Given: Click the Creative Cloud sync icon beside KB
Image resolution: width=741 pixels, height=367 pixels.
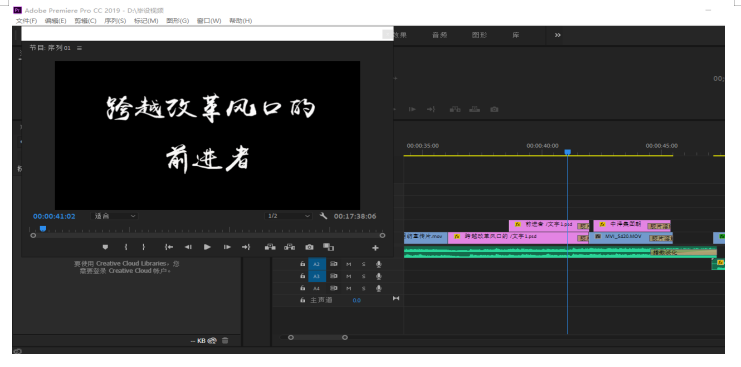Looking at the screenshot, I should coord(212,340).
